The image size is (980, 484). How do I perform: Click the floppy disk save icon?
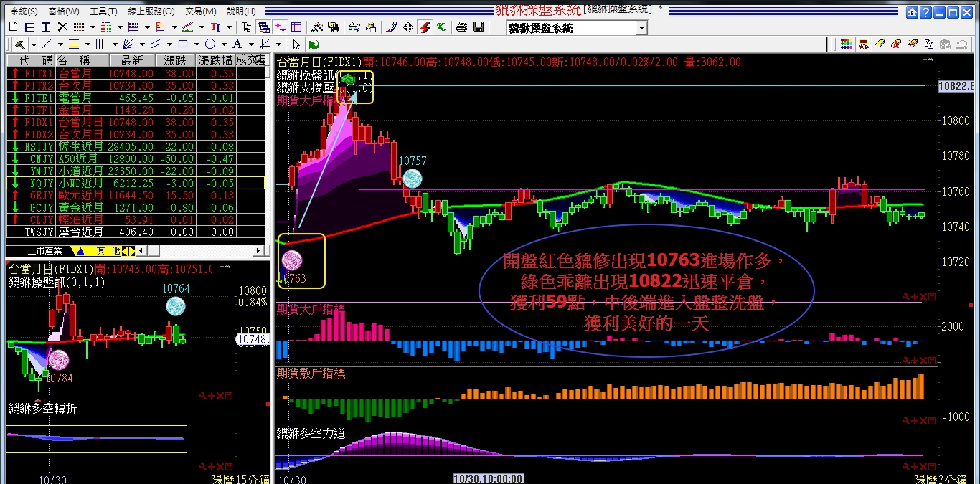click(x=479, y=27)
